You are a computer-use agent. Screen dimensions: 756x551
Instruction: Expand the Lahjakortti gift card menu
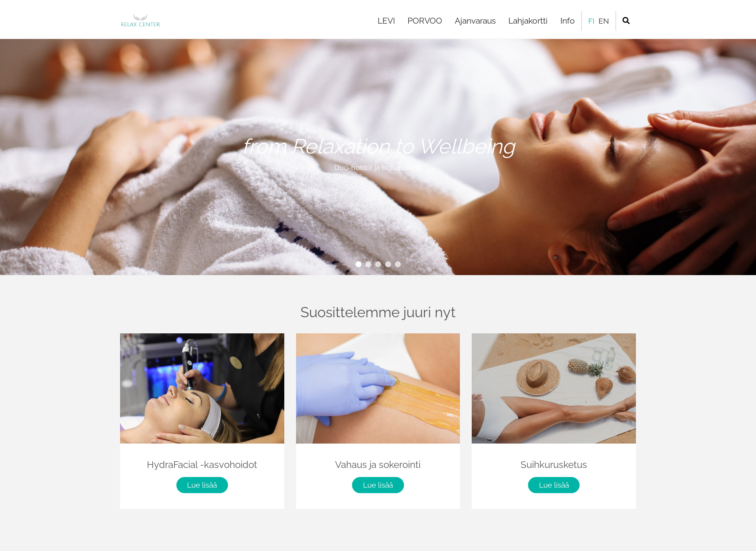click(x=528, y=21)
